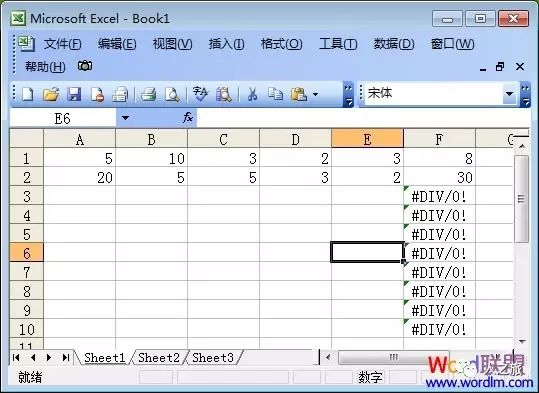Create a new blank workbook from toolbar
The image size is (539, 393).
tap(28, 94)
